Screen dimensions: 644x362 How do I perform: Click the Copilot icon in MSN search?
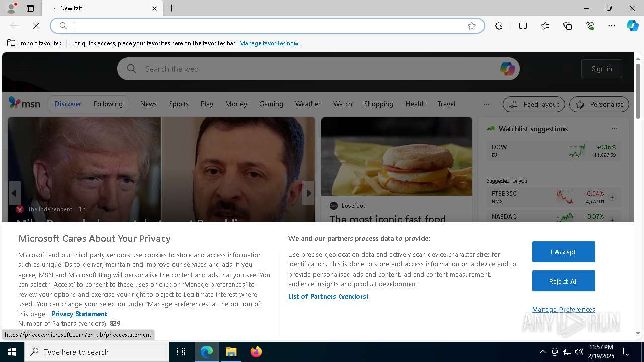[507, 69]
